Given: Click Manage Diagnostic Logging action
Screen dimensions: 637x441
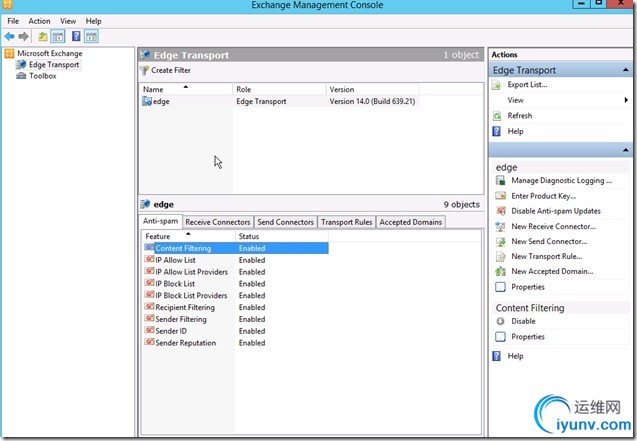Looking at the screenshot, I should click(x=561, y=181).
